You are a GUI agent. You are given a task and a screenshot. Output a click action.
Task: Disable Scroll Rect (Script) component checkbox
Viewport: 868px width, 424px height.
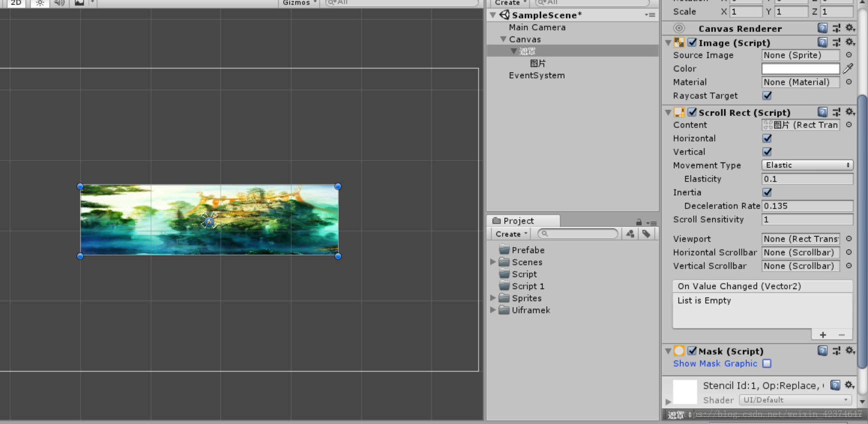692,112
